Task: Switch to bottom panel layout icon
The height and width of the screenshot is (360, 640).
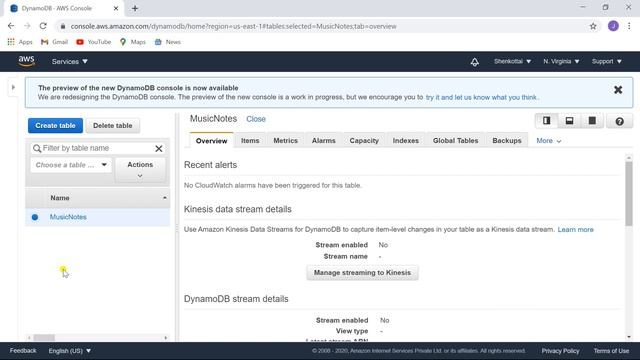Action: point(569,121)
